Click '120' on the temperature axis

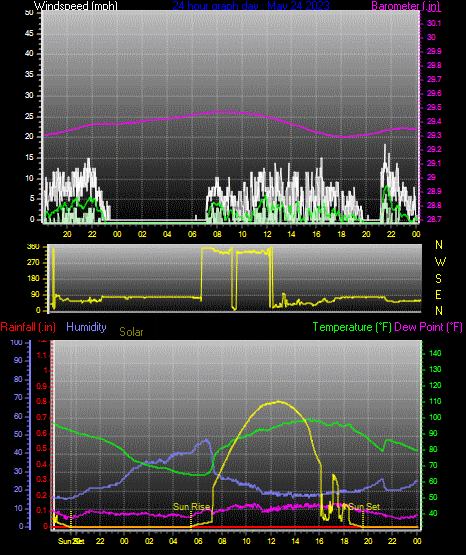[x=435, y=385]
